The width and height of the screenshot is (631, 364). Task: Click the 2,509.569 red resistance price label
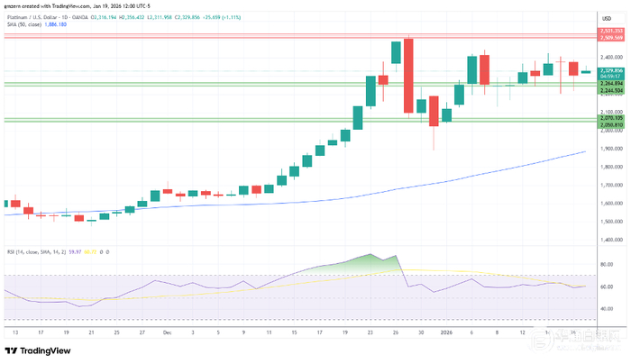(611, 38)
